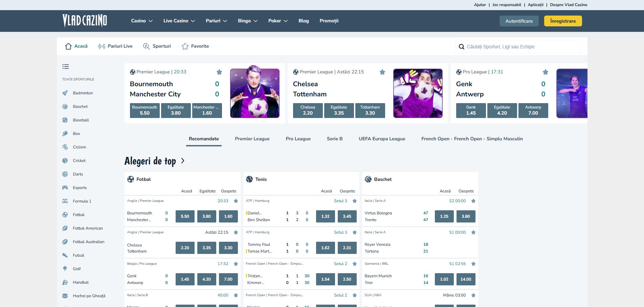Select Antwerp 7.00 odds in featured card
This screenshot has width=644, height=307.
(x=533, y=111)
